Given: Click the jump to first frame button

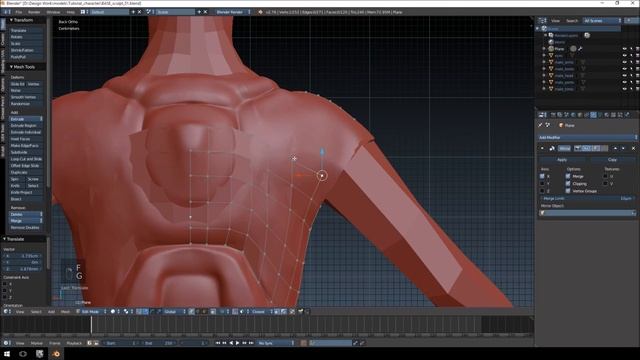Looking at the screenshot, I should pos(218,343).
